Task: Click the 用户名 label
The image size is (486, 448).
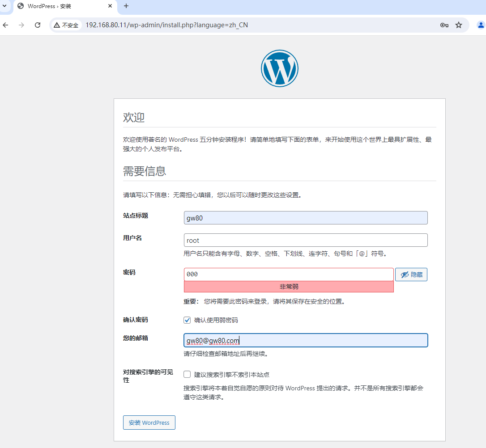Action: click(132, 238)
